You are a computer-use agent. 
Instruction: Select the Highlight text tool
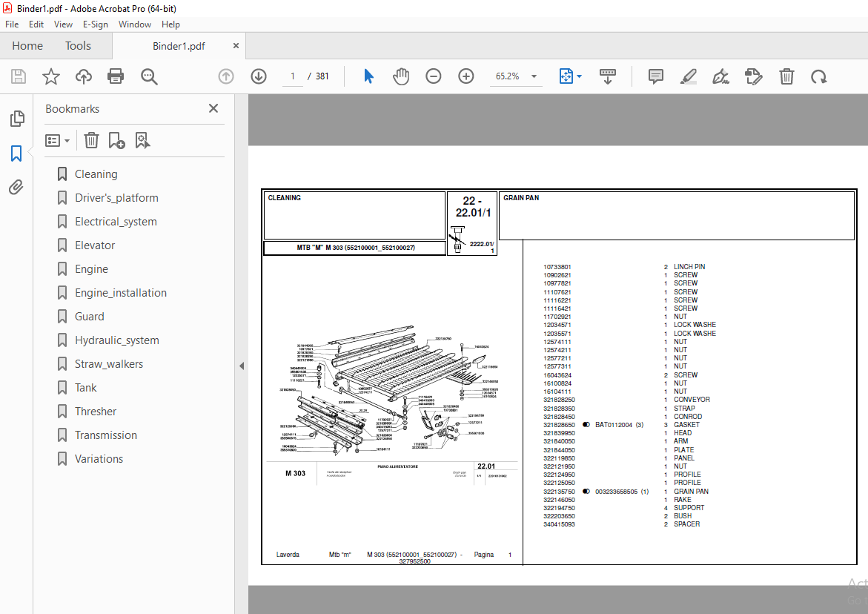[x=688, y=76]
